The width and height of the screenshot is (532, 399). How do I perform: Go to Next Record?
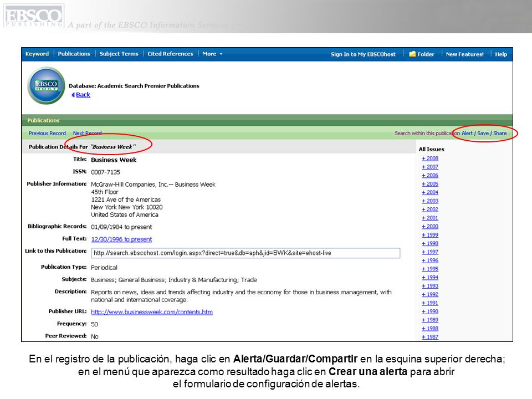[87, 133]
